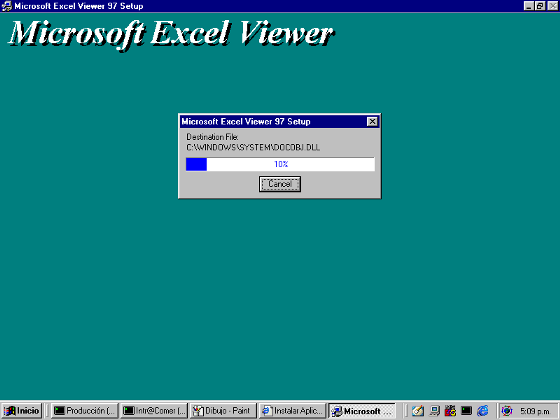Minimize the main setup window
The width and height of the screenshot is (560, 420).
click(x=529, y=6)
